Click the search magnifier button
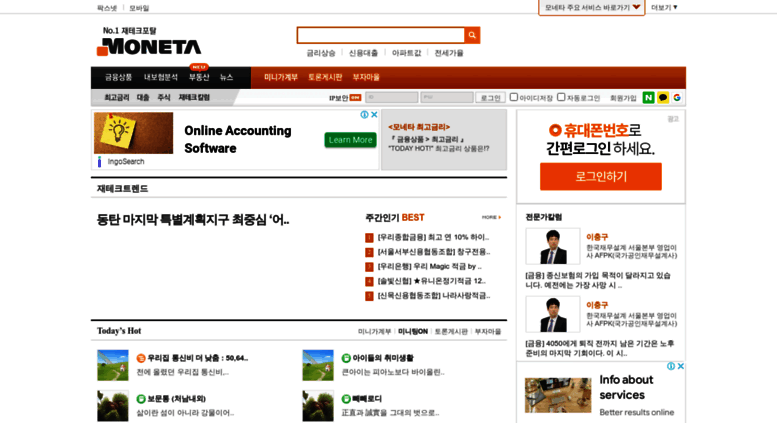This screenshot has height=423, width=777. pyautogui.click(x=472, y=35)
